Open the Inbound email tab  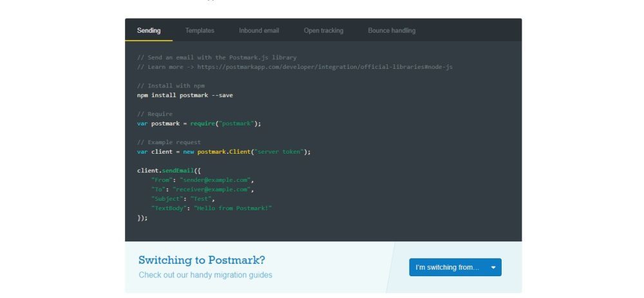[259, 30]
